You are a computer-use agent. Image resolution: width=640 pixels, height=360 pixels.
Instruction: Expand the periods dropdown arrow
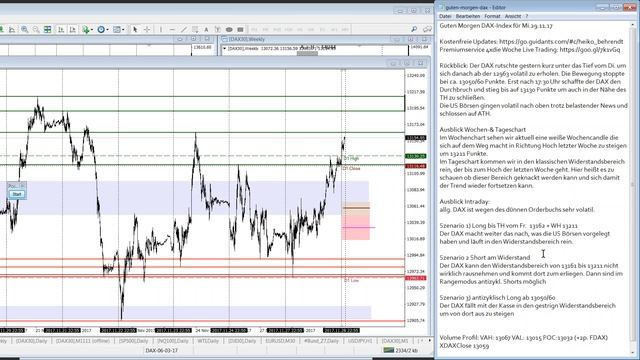[x=107, y=29]
